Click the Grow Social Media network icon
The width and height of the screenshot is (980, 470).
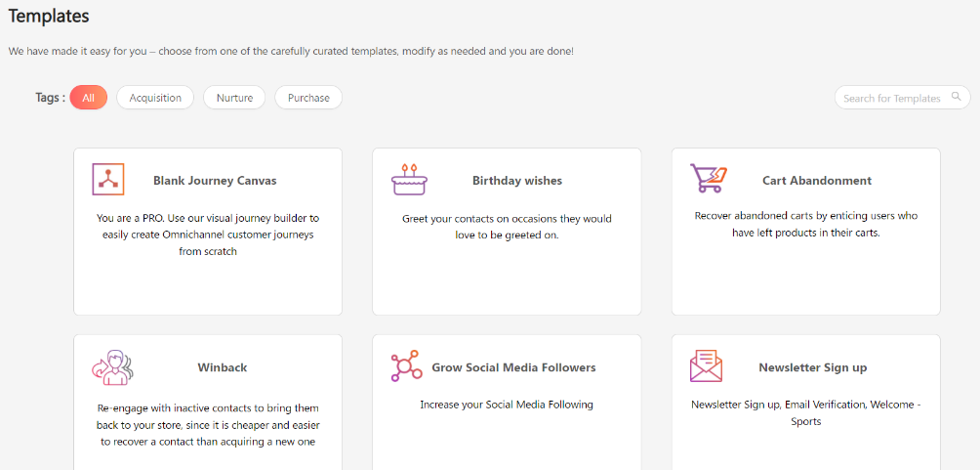click(x=406, y=367)
